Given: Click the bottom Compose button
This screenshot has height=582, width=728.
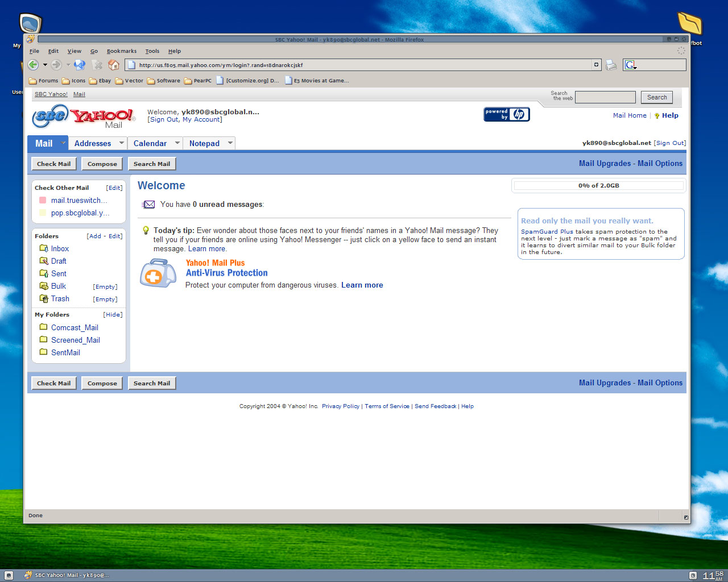Looking at the screenshot, I should [102, 383].
